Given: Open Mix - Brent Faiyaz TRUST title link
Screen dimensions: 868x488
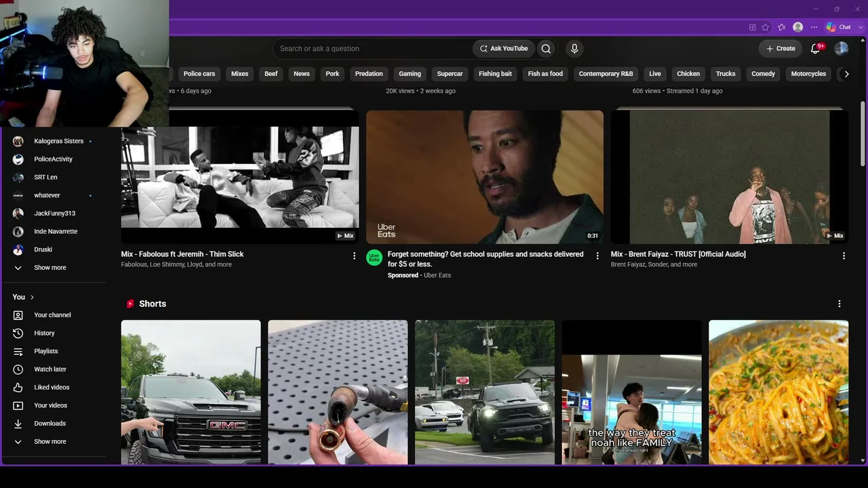Looking at the screenshot, I should coord(678,254).
